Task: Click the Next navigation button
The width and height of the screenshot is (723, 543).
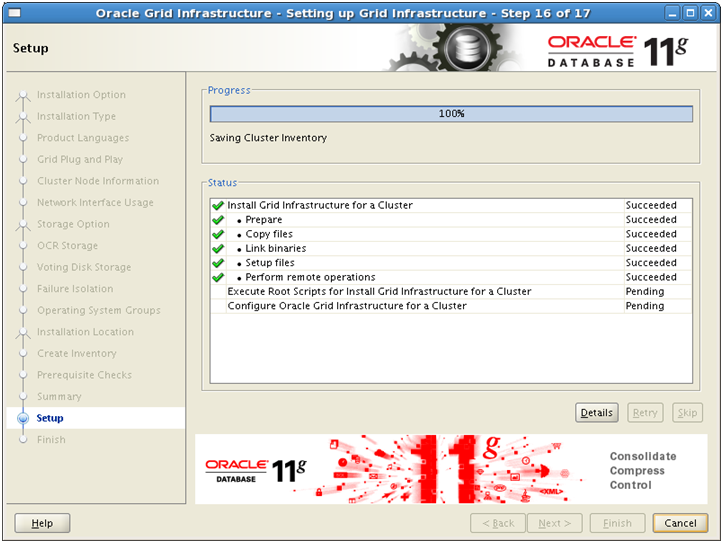Action: tap(555, 523)
